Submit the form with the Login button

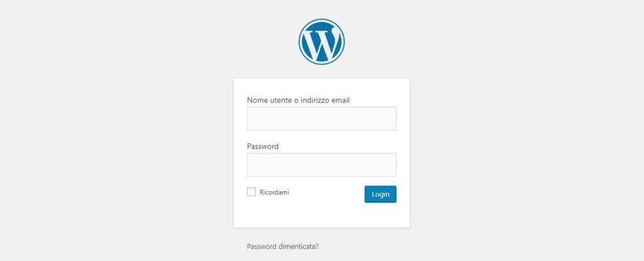380,194
